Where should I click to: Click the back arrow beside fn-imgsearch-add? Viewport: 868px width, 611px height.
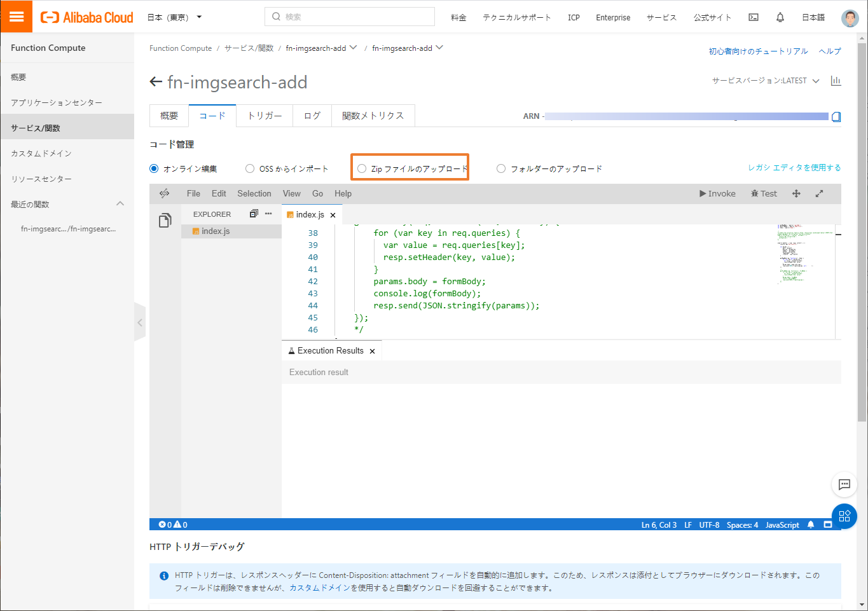coord(156,82)
